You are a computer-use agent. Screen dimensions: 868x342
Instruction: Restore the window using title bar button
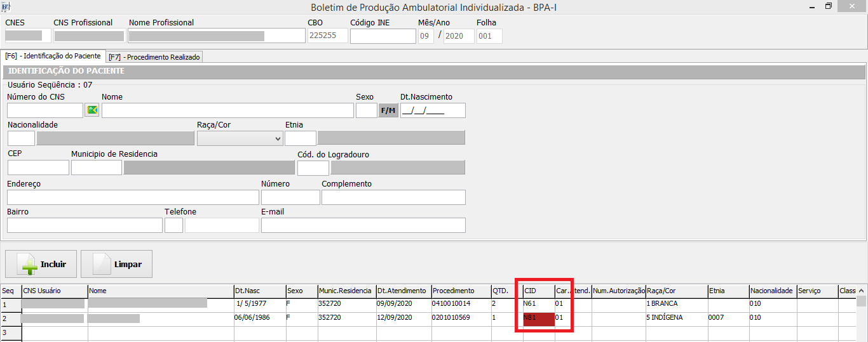pyautogui.click(x=828, y=6)
